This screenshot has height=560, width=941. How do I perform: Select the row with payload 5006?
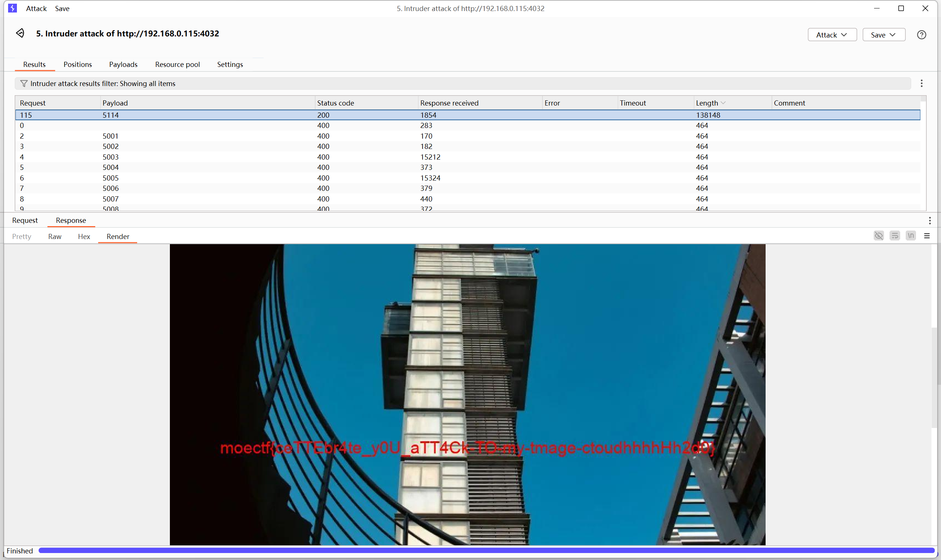tap(467, 188)
